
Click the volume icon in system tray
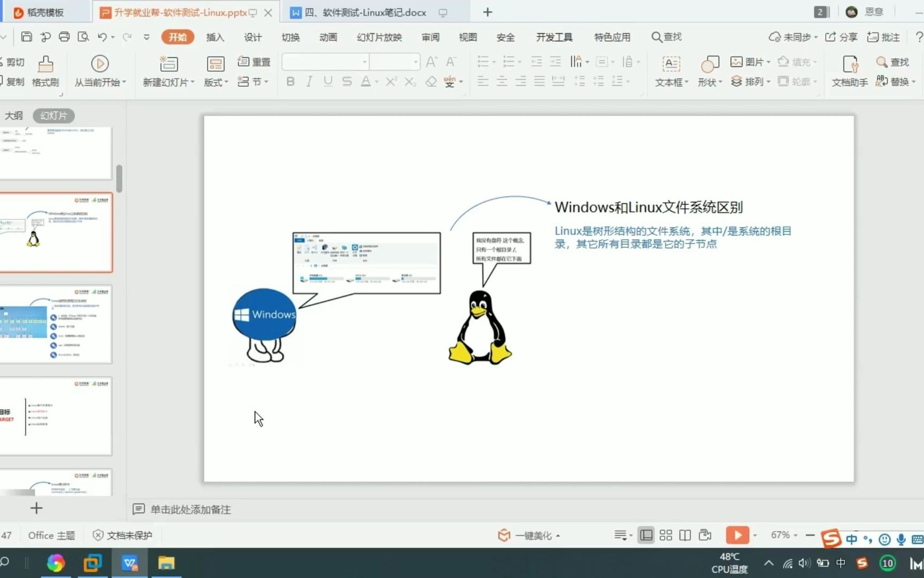[x=804, y=563]
